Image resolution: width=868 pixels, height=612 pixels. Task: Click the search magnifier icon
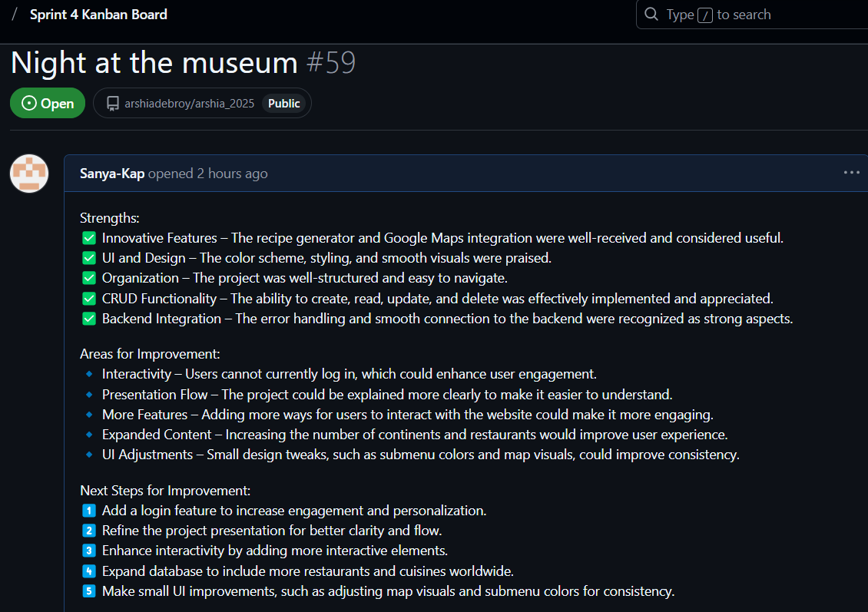coord(651,14)
